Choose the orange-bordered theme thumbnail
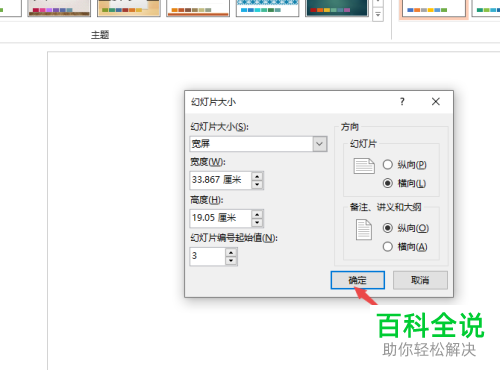This screenshot has width=500, height=370. click(x=198, y=7)
